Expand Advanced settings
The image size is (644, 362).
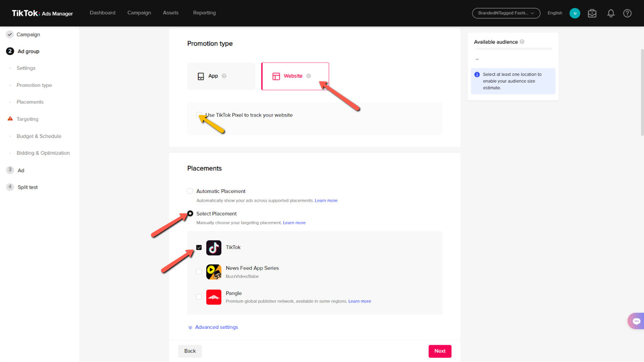213,327
